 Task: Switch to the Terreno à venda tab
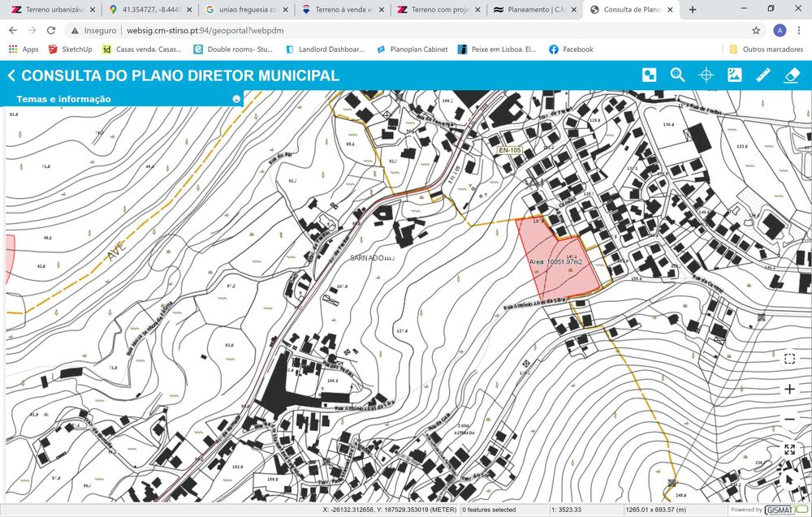(343, 9)
